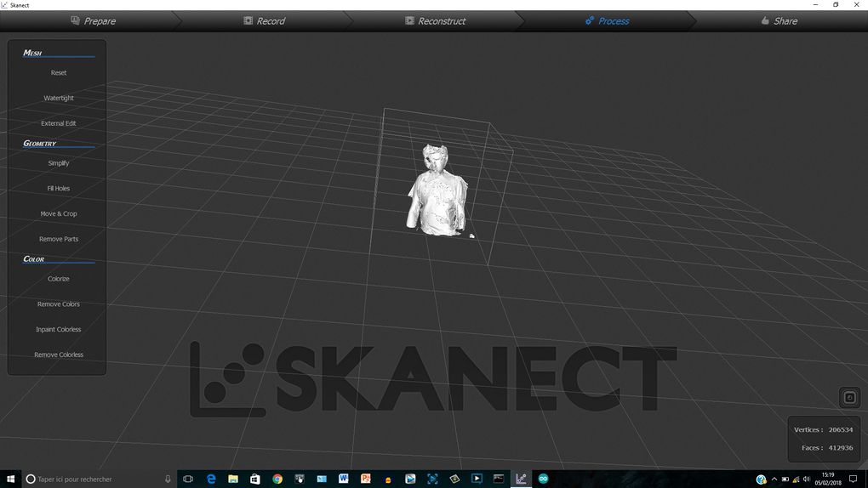Open the Arduino app in the taskbar
868x488 pixels.
pos(543,479)
